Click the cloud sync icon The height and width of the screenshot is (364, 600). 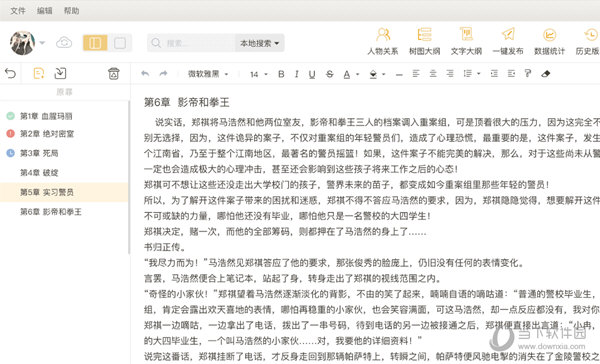[64, 42]
